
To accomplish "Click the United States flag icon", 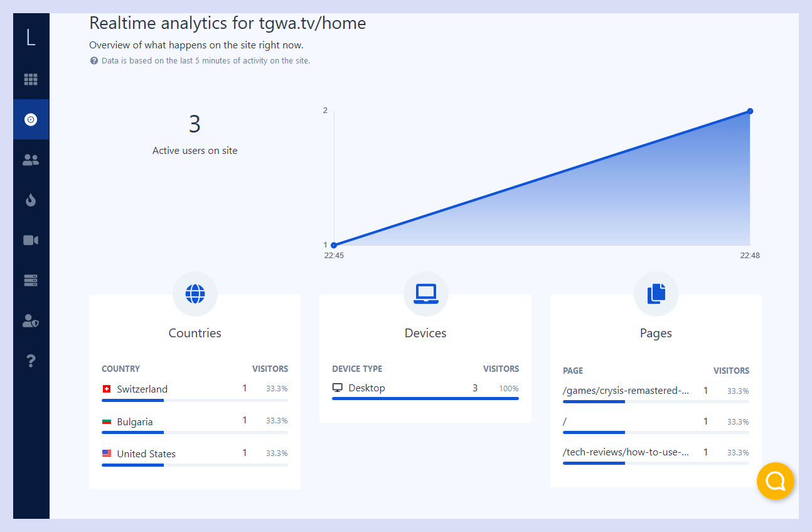I will point(107,453).
